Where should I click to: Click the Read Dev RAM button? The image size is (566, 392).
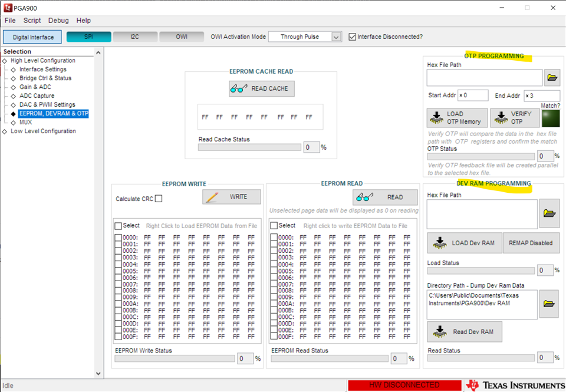click(465, 332)
